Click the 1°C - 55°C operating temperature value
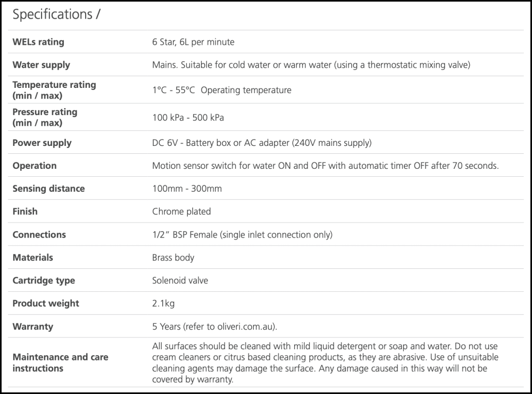 tap(221, 90)
